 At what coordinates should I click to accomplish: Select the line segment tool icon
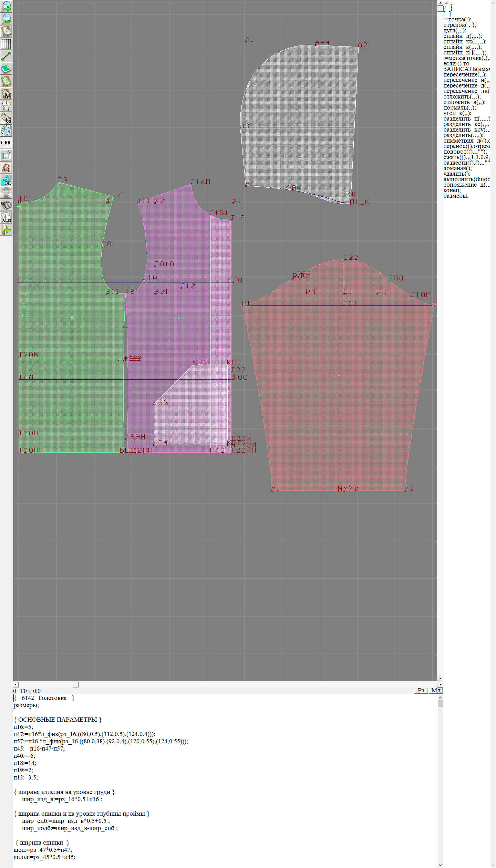click(6, 56)
